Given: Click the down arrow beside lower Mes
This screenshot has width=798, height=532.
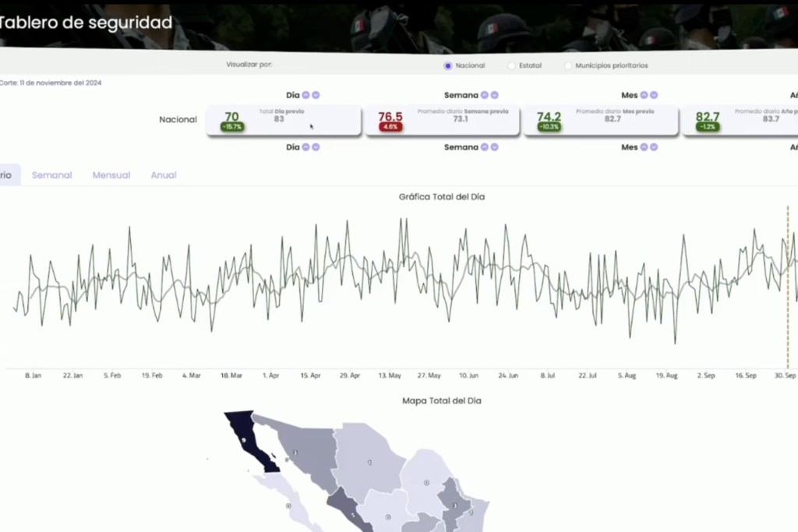Looking at the screenshot, I should 654,147.
